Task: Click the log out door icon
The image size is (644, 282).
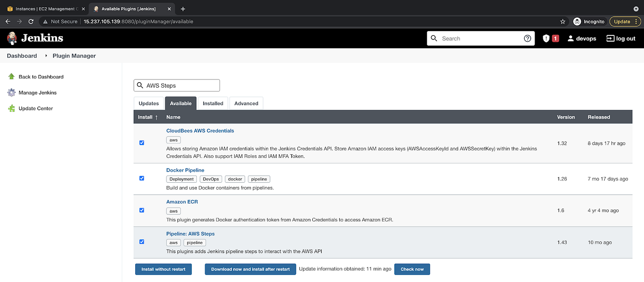Action: [x=610, y=39]
